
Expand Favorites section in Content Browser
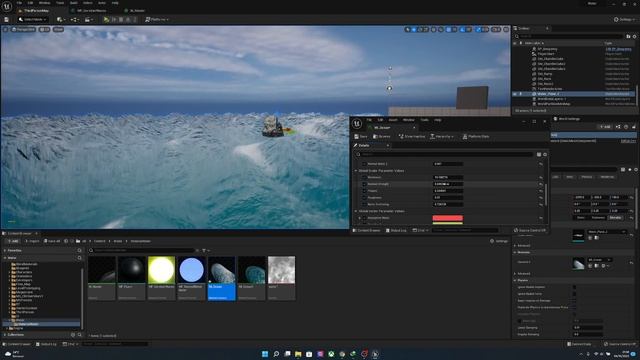tap(5, 250)
